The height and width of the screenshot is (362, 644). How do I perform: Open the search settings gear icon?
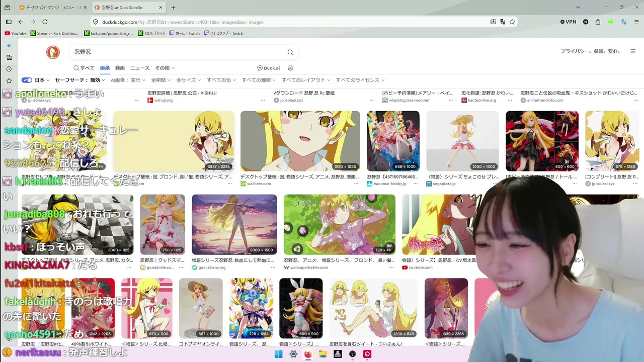(x=290, y=68)
